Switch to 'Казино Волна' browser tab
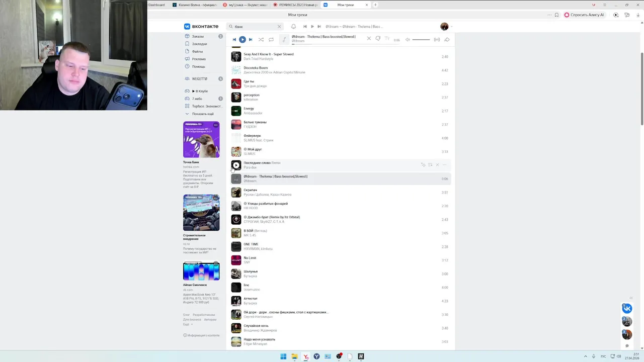The height and width of the screenshot is (362, 644). (194, 5)
